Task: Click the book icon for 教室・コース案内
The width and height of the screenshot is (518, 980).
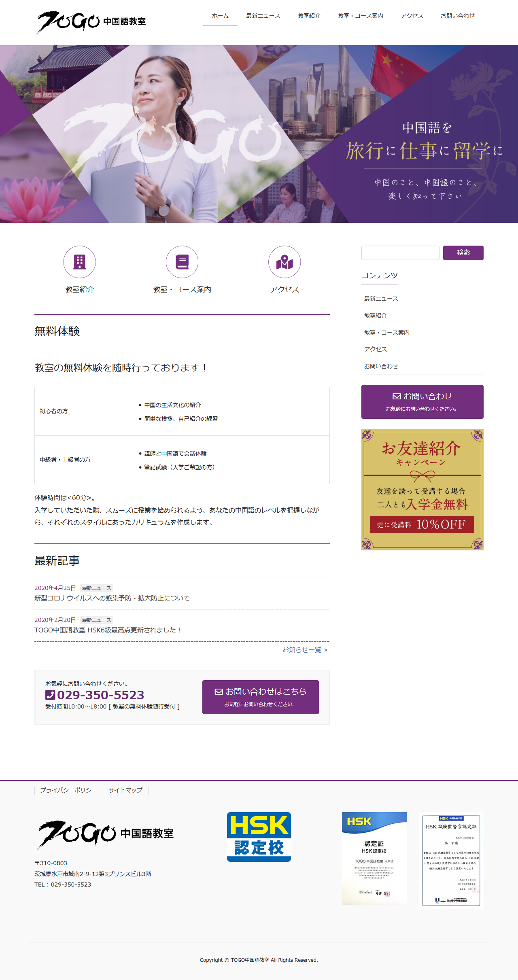Action: pyautogui.click(x=182, y=262)
